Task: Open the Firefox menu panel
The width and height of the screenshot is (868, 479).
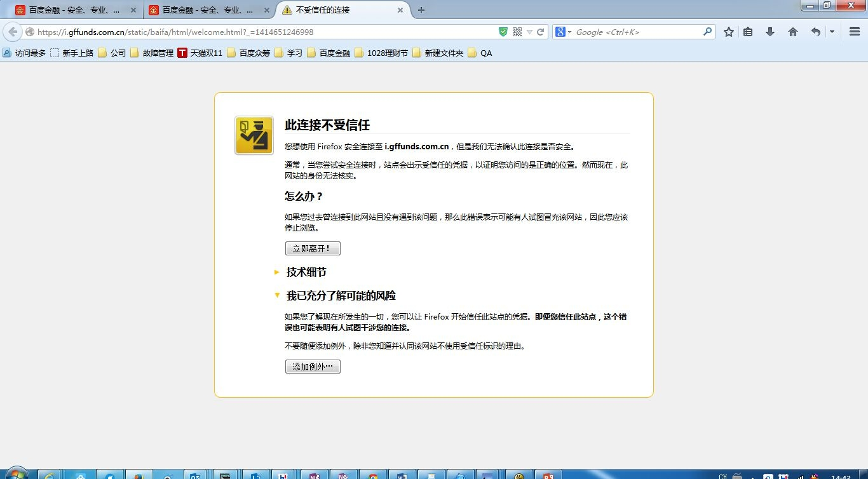Action: coord(854,32)
